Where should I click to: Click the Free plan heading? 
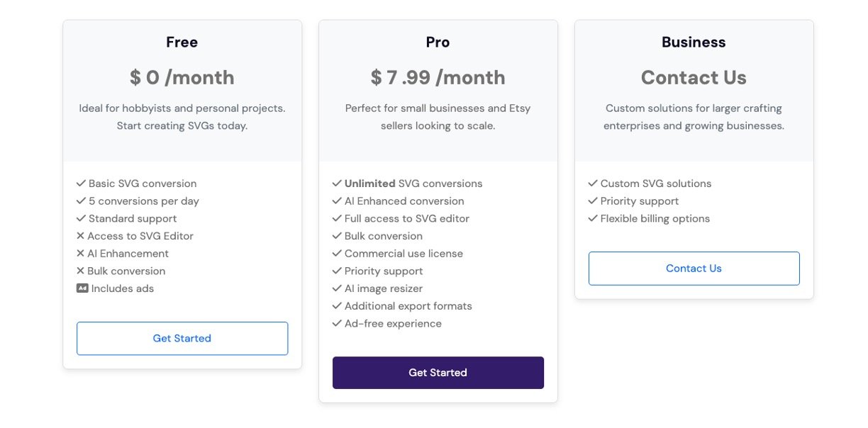coord(182,43)
